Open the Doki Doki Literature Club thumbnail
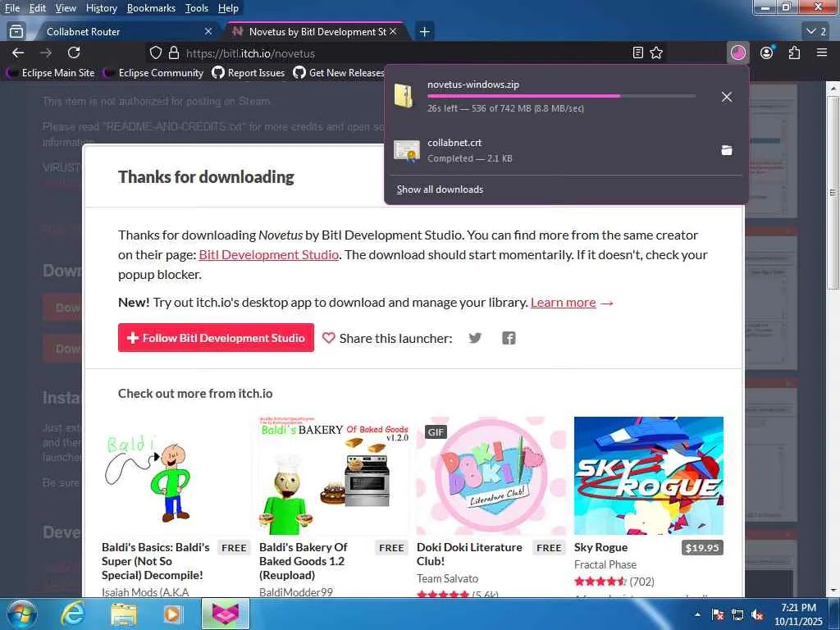840x630 pixels. tap(491, 476)
